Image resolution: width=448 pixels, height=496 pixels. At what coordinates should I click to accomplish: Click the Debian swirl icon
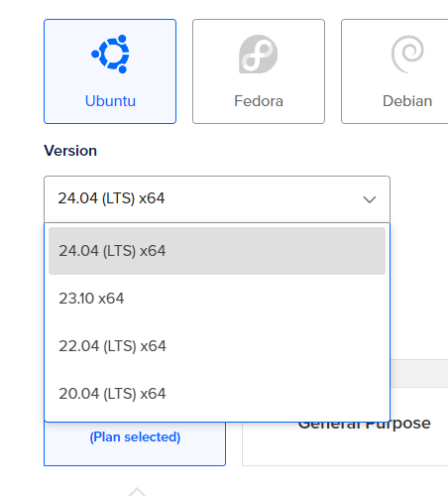point(407,54)
